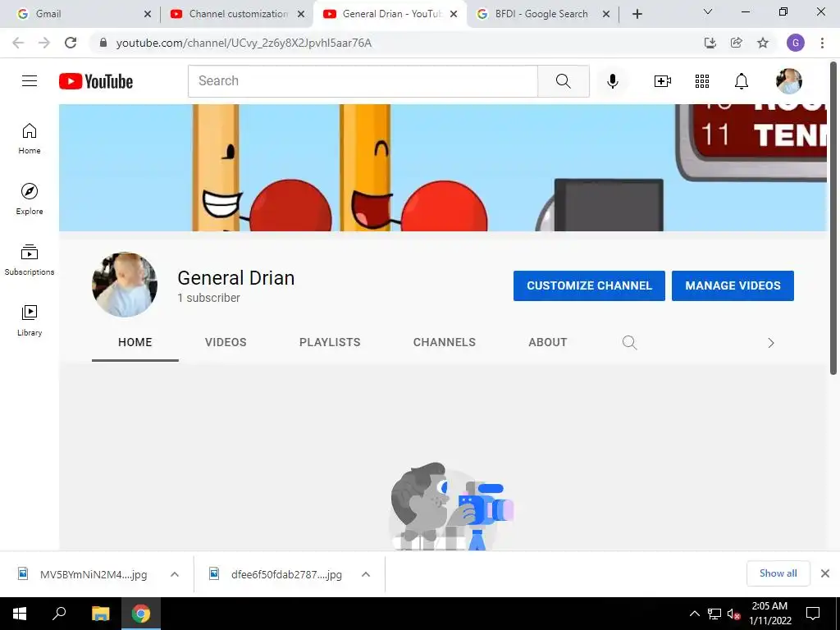This screenshot has height=630, width=840.
Task: Open a new browser tab
Action: [637, 14]
